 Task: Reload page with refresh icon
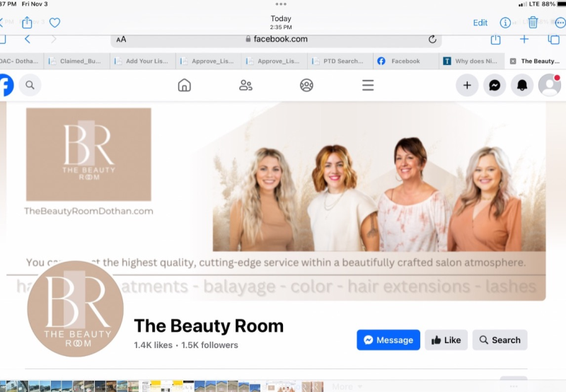coord(432,40)
